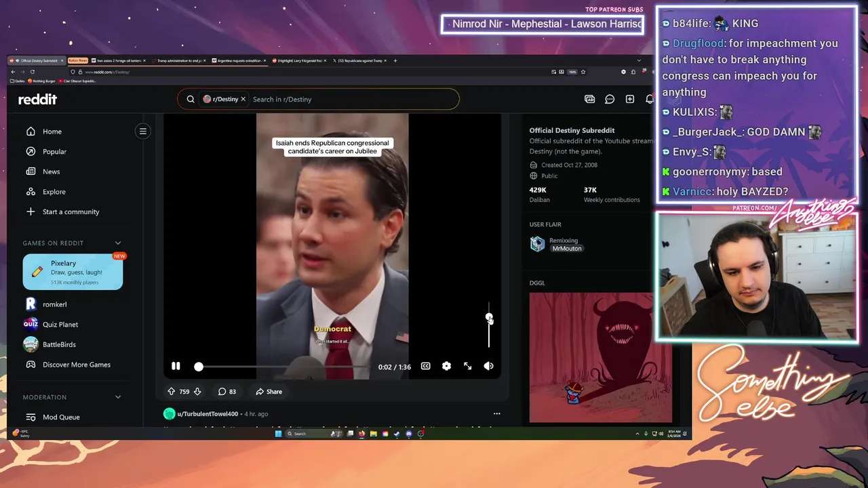Bookmark this page with the star icon
868x488 pixels.
pos(583,72)
